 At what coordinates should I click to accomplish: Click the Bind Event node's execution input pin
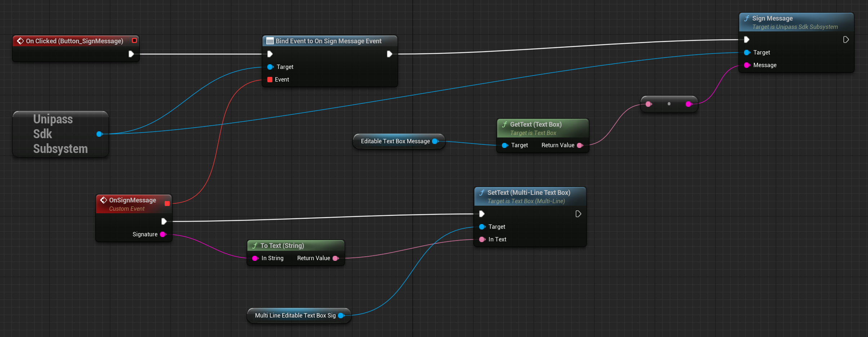[270, 54]
